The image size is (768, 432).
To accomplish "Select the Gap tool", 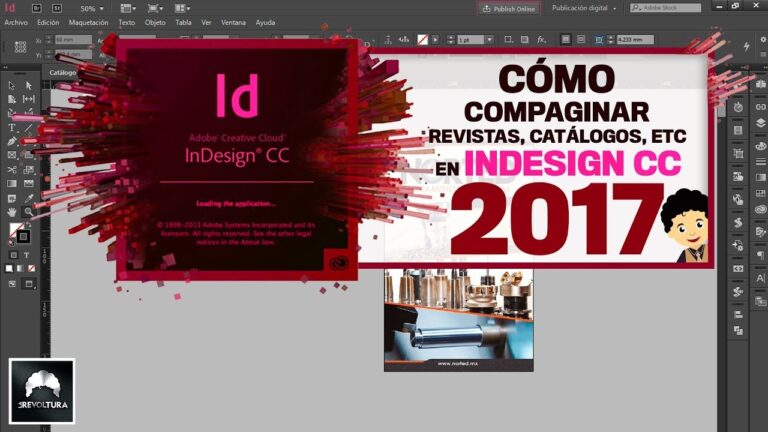I will coord(28,99).
